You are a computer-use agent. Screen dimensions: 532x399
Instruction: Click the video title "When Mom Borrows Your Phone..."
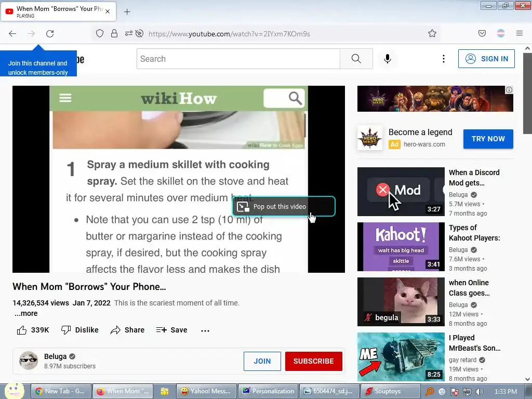89,287
